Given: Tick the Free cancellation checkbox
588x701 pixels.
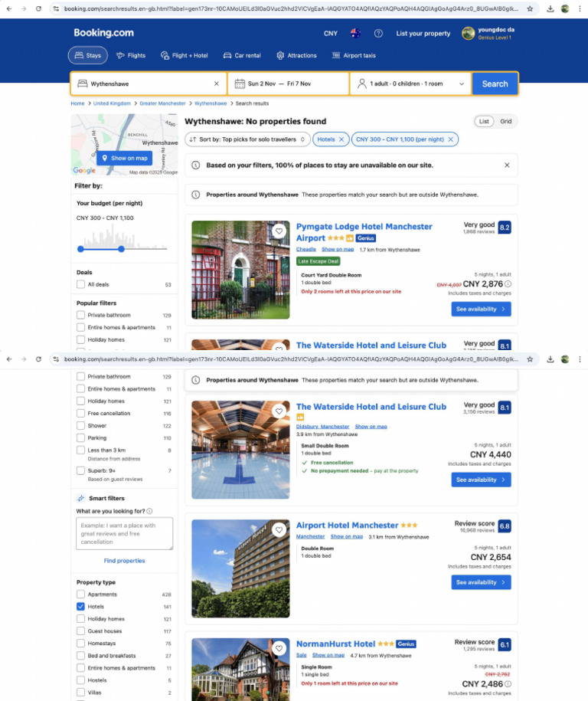Looking at the screenshot, I should coord(80,414).
